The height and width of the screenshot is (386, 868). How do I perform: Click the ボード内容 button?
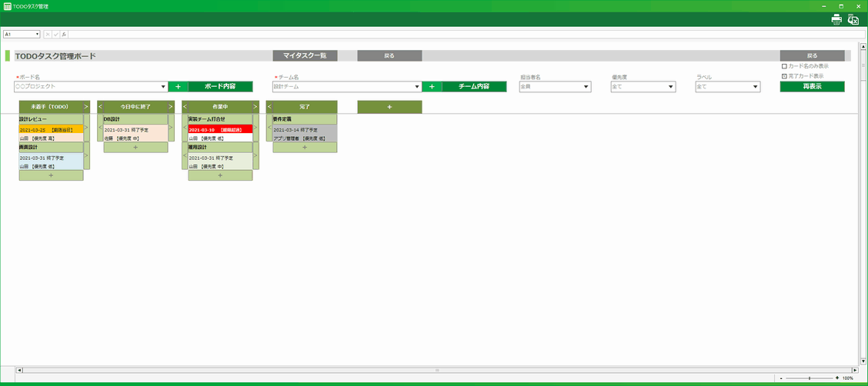[220, 87]
